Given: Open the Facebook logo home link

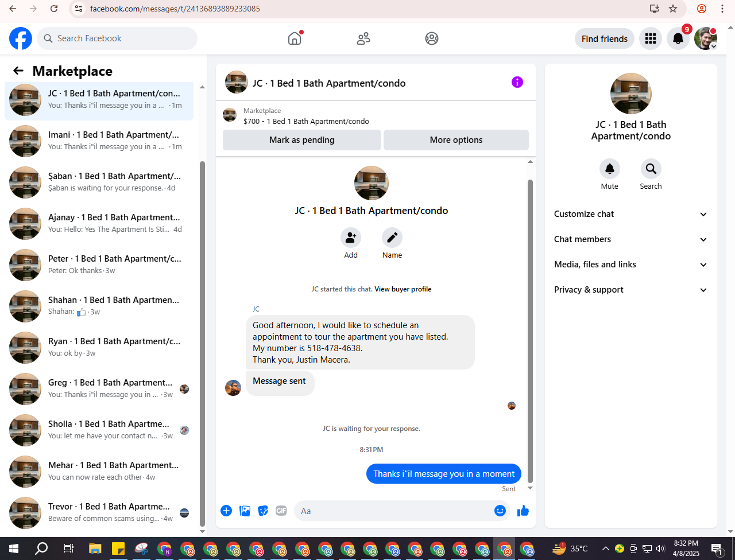Looking at the screenshot, I should click(x=21, y=38).
